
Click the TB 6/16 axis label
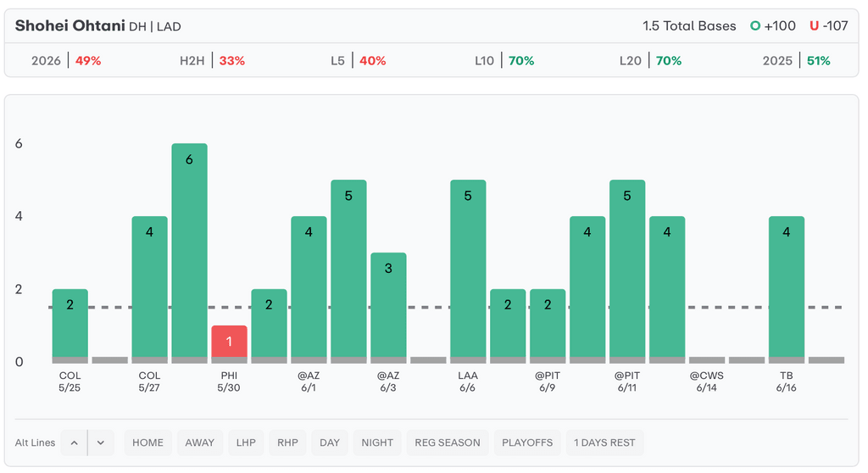(x=786, y=381)
